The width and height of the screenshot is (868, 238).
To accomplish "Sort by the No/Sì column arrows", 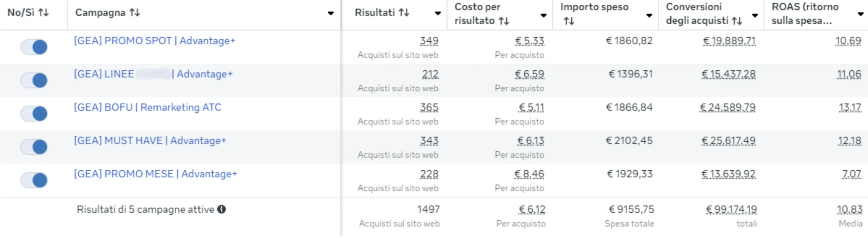I will [43, 13].
